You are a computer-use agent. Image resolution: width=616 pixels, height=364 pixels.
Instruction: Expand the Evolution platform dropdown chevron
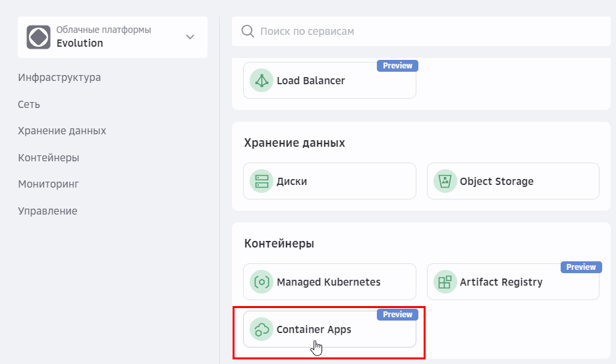click(190, 37)
